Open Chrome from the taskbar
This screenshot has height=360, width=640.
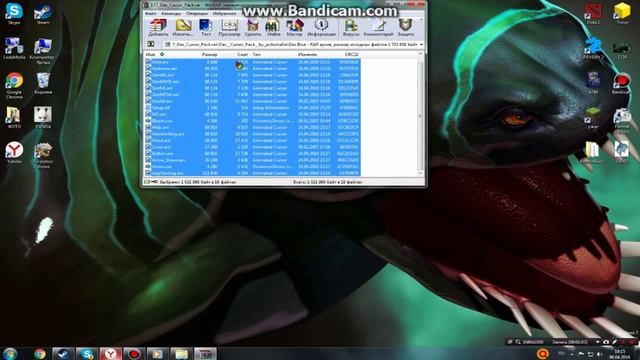(40, 353)
